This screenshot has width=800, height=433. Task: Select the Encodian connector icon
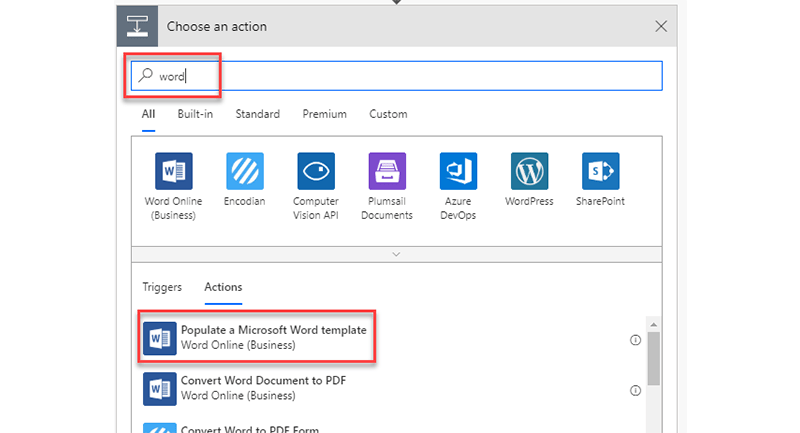(245, 171)
